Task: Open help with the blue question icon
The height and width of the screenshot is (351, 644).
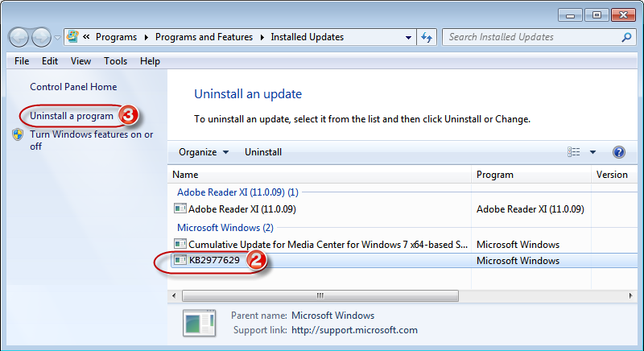Action: (x=618, y=152)
